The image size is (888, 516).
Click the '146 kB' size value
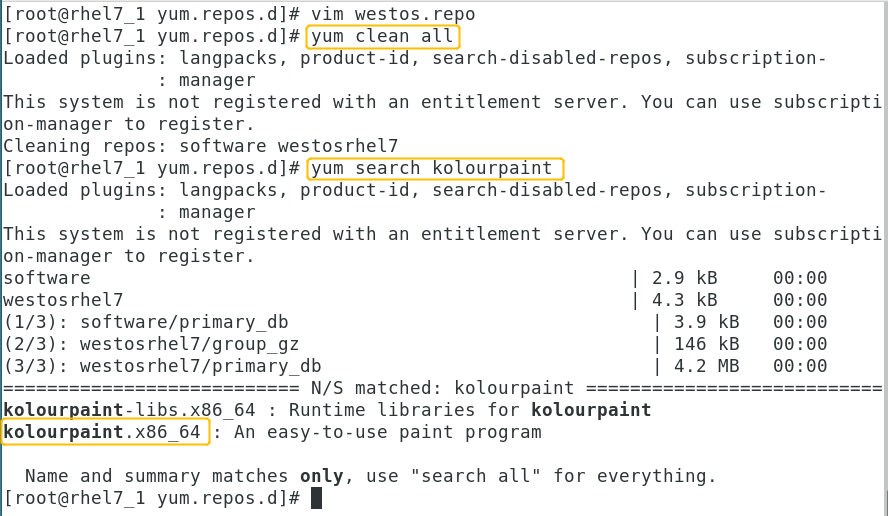pos(706,344)
